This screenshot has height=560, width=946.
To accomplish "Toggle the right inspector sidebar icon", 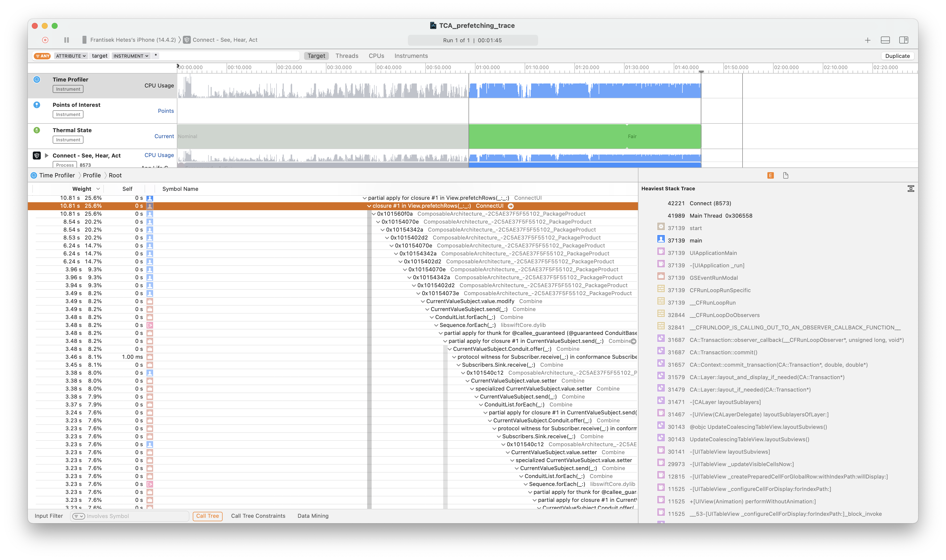I will (x=903, y=40).
